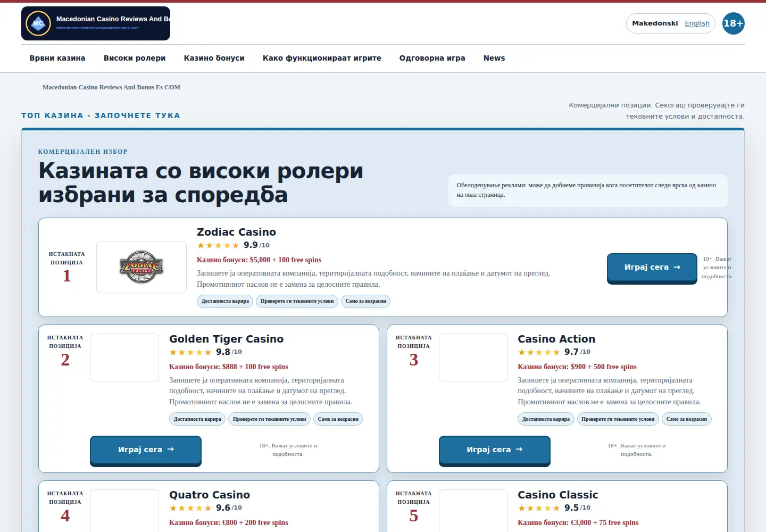The height and width of the screenshot is (532, 766).
Task: Open the Zodiac Casino logo thumbnail
Action: (x=141, y=267)
